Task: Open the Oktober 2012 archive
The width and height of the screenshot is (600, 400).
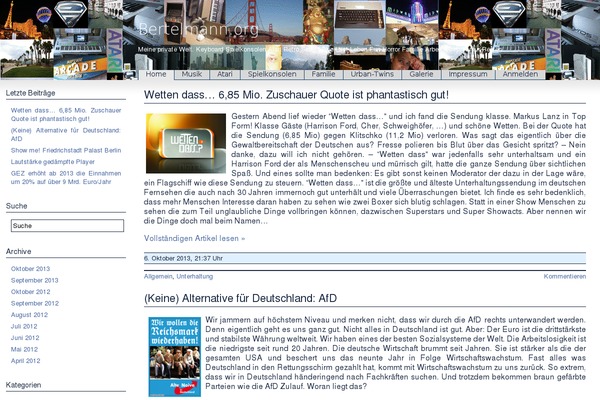Action: point(30,292)
